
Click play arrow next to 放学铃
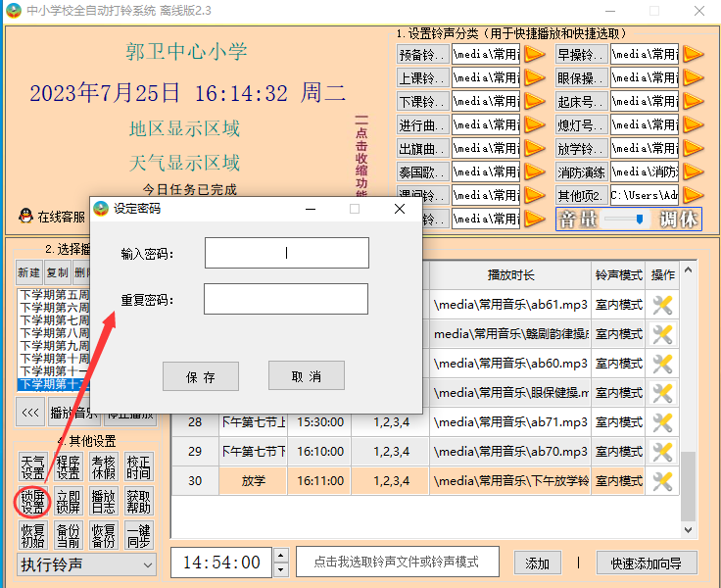coord(693,149)
